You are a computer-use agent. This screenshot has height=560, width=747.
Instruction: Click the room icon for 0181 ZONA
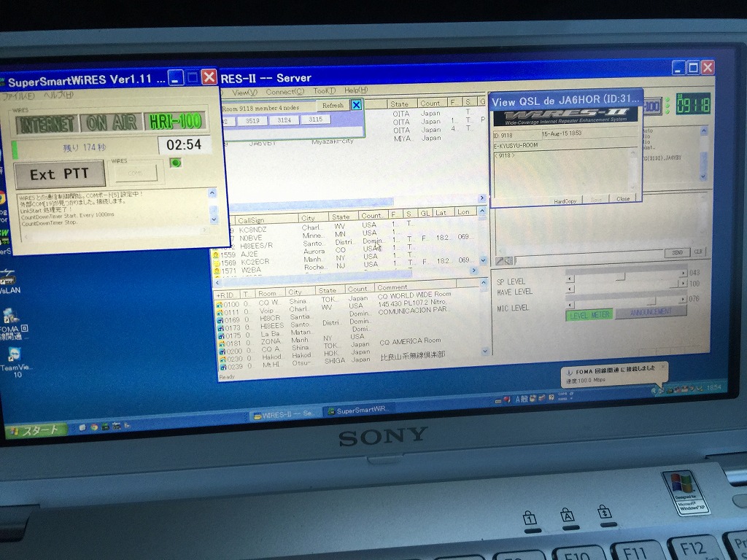(222, 343)
